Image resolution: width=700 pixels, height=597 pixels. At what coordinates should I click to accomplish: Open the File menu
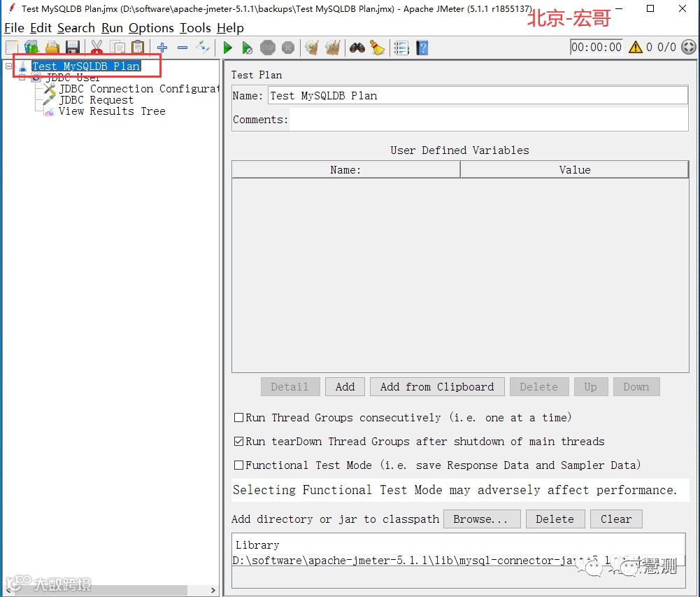14,28
